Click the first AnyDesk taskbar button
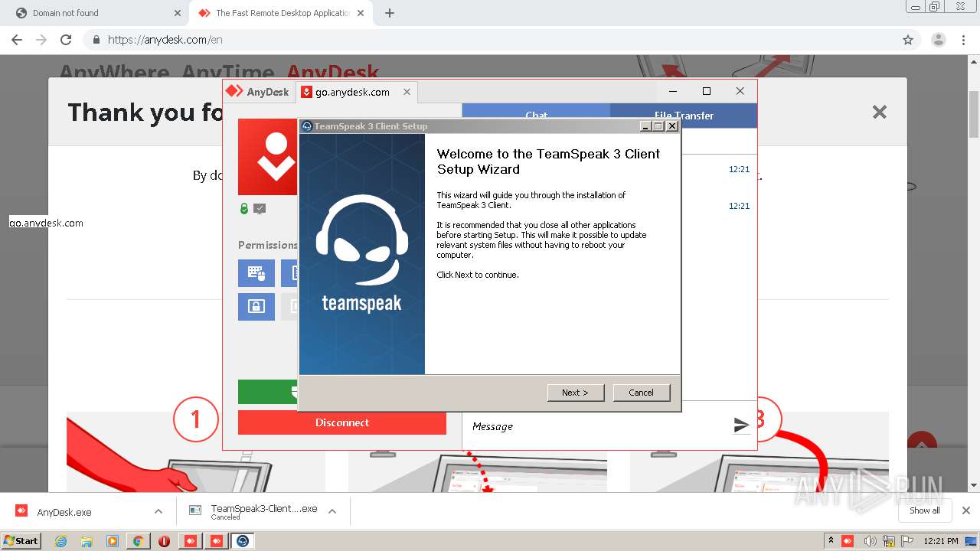The height and width of the screenshot is (551, 980). tap(191, 541)
